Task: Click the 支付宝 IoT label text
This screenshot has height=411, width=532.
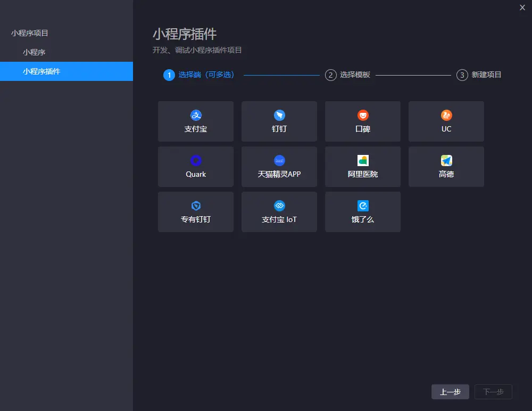Action: [x=279, y=219]
